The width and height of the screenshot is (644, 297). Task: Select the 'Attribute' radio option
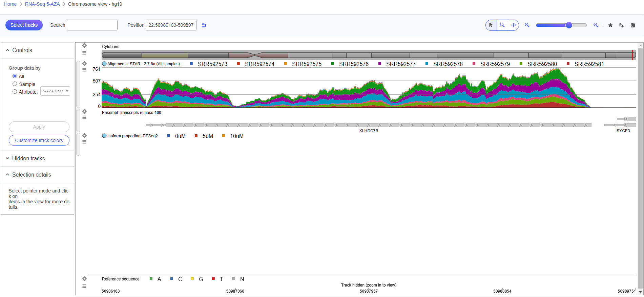[x=15, y=92]
